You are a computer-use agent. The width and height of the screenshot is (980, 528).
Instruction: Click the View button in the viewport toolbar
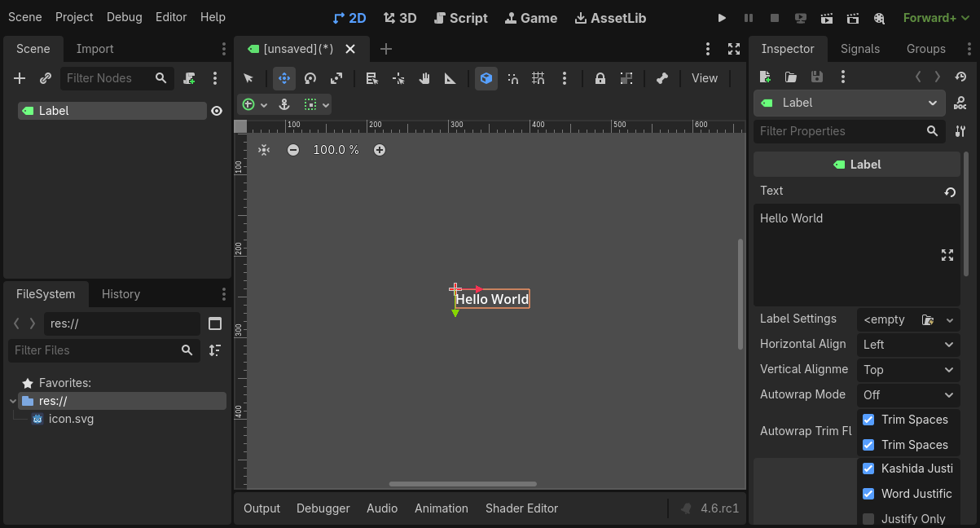point(704,78)
